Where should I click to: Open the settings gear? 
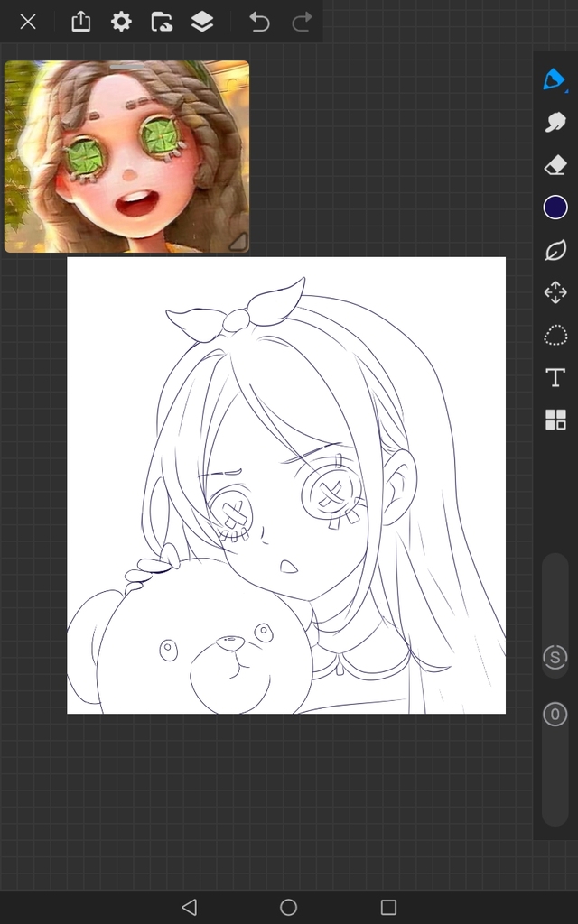pyautogui.click(x=121, y=22)
